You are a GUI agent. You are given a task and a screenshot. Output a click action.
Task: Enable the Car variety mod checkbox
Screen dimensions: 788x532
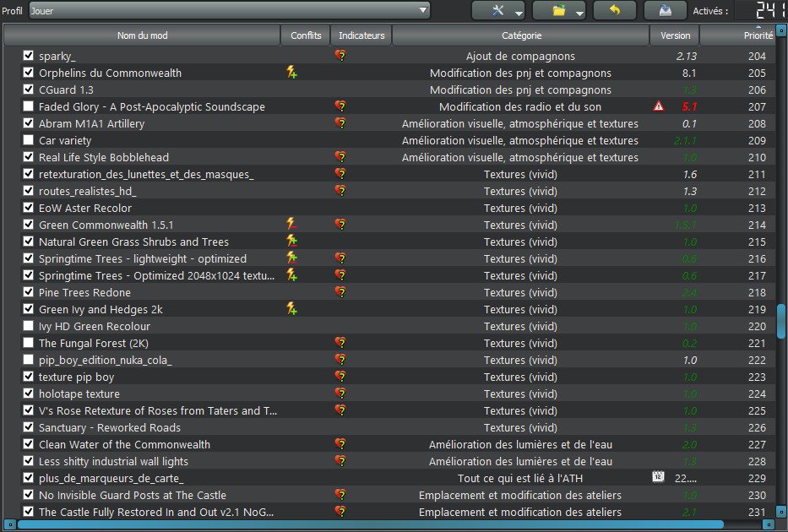(x=29, y=140)
